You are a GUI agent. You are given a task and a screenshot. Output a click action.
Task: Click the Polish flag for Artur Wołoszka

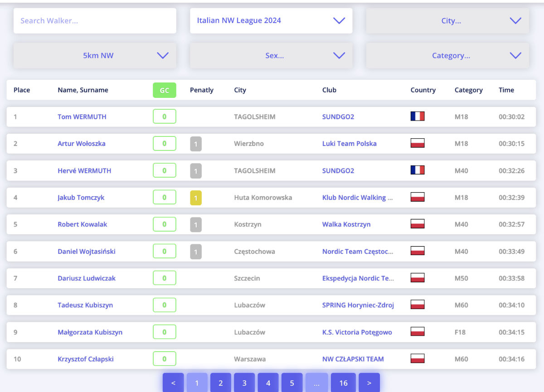[418, 143]
